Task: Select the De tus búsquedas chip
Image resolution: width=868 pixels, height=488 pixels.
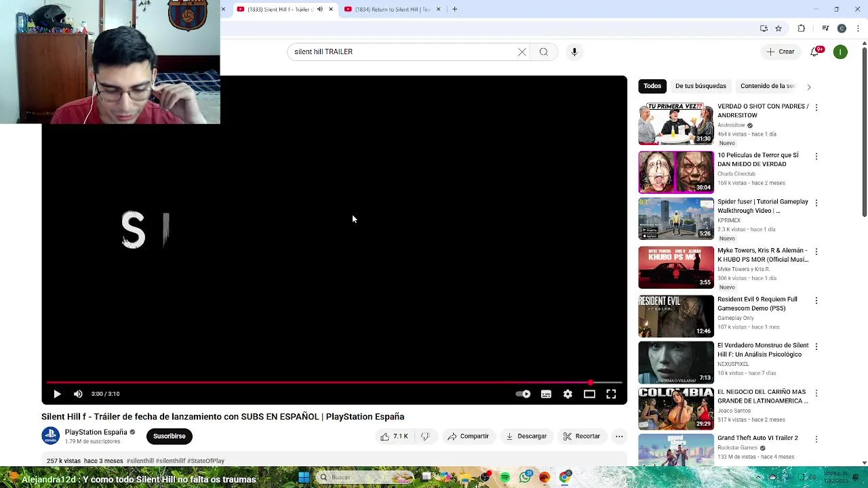Action: 701,86
